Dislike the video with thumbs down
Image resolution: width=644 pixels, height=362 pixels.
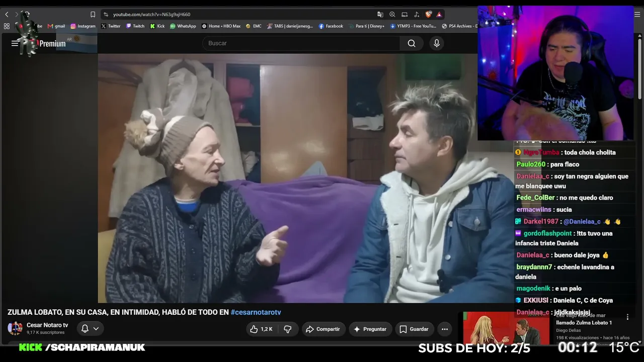(288, 329)
